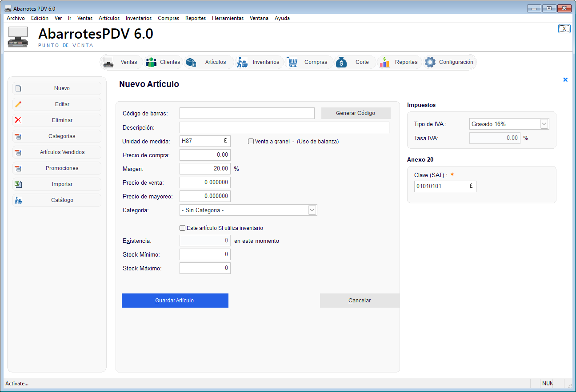
Task: Click the Margen percentage field
Action: coord(205,169)
